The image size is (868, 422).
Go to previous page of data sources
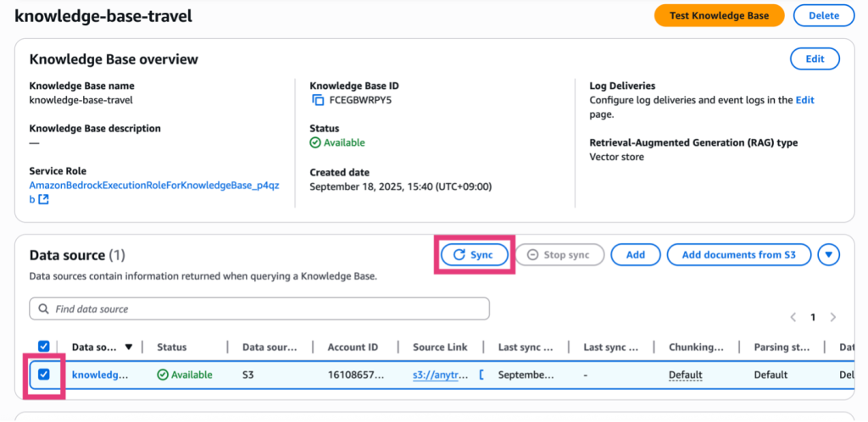click(793, 318)
